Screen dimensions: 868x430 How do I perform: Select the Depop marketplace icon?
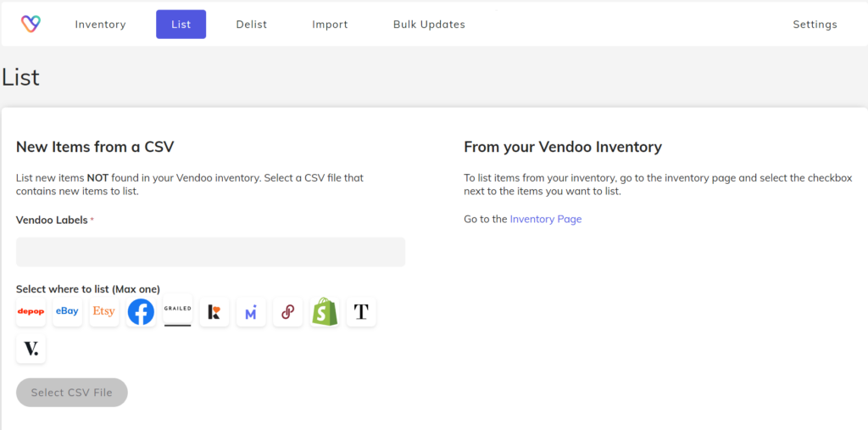coord(31,312)
